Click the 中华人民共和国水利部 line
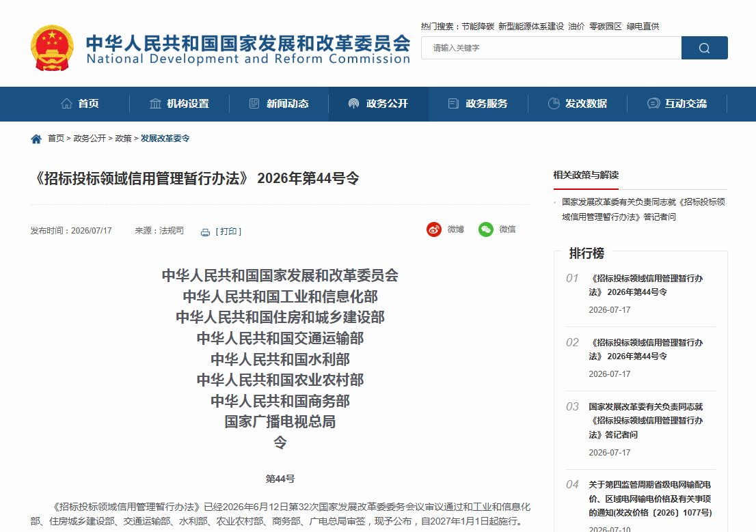Screen dimensions: 756x532 (x=280, y=359)
